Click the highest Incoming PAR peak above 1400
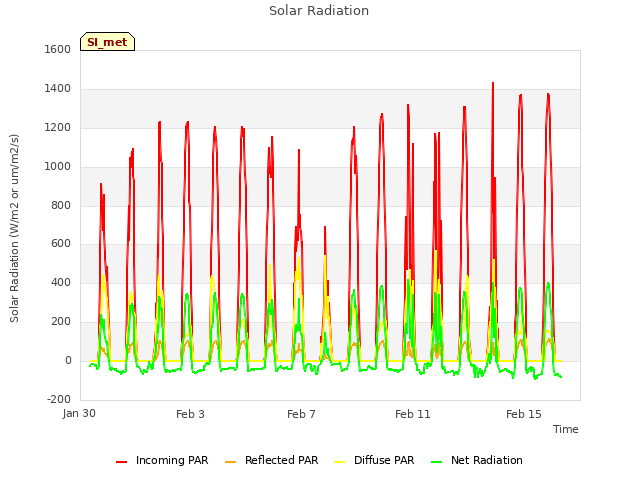640x480 pixels. click(493, 83)
